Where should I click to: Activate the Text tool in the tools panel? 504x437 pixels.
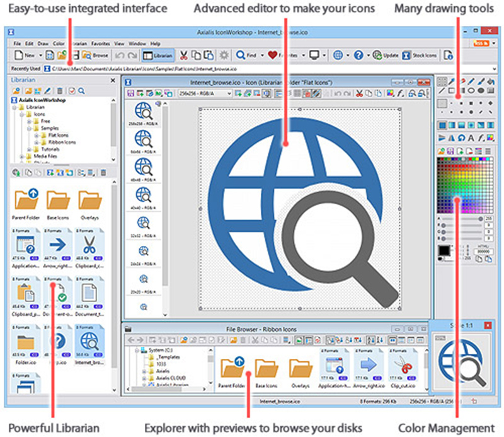point(469,138)
